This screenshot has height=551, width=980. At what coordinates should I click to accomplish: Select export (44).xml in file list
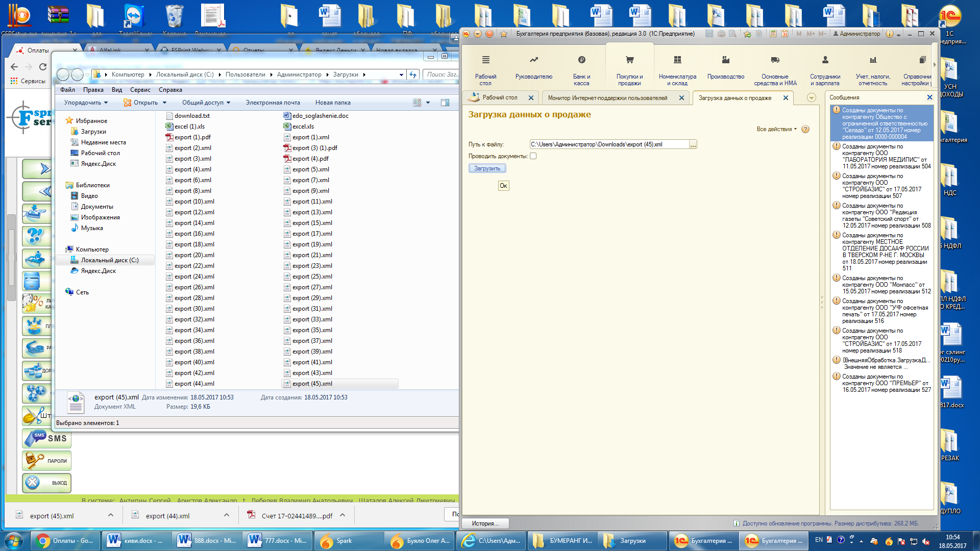[x=194, y=384]
